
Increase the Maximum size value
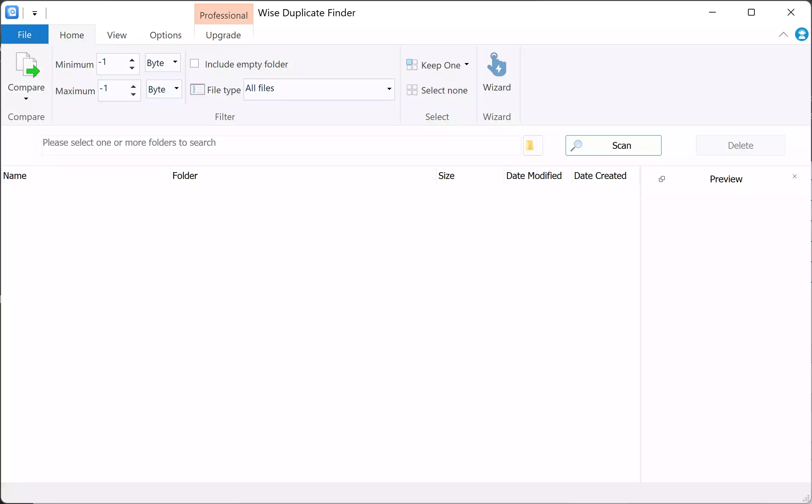133,86
